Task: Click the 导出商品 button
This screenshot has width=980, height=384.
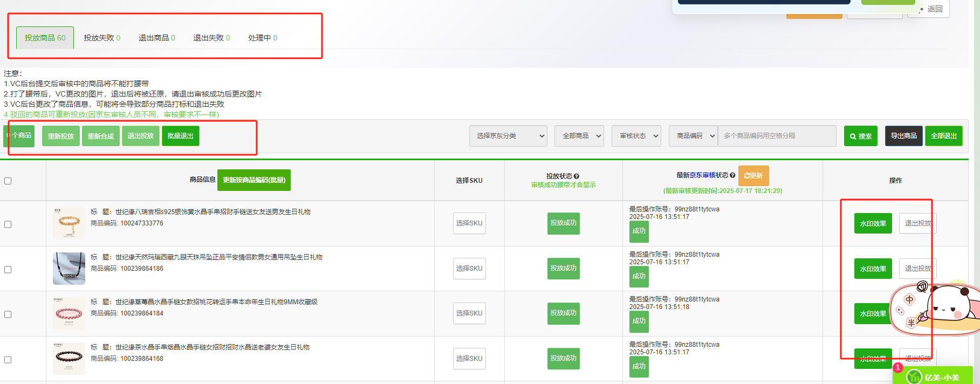Action: 903,136
